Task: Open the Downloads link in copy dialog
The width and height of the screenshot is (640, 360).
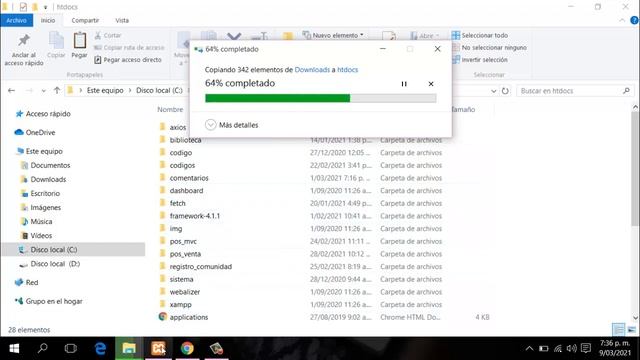Action: (312, 70)
